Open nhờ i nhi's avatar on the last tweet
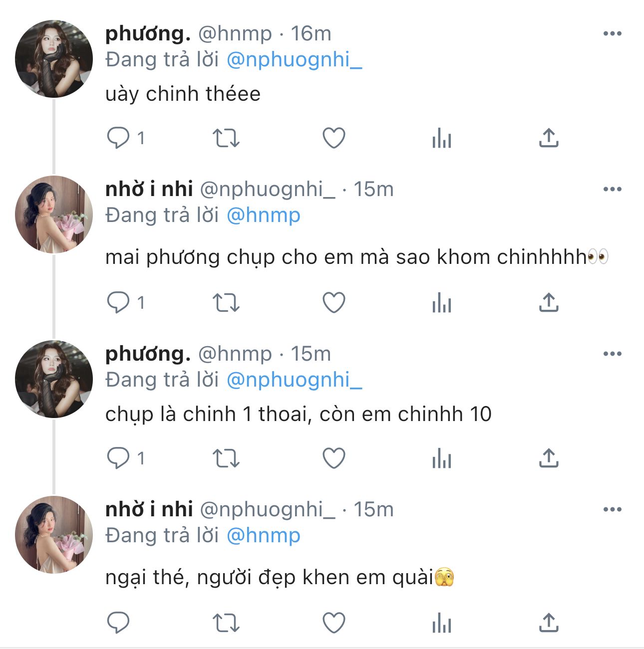Image resolution: width=644 pixels, height=649 pixels. [x=54, y=535]
